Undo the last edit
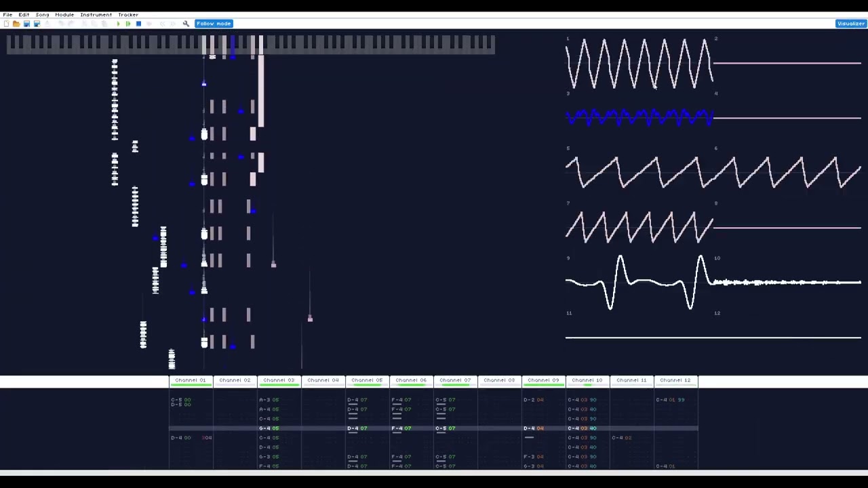This screenshot has height=488, width=868. (60, 24)
